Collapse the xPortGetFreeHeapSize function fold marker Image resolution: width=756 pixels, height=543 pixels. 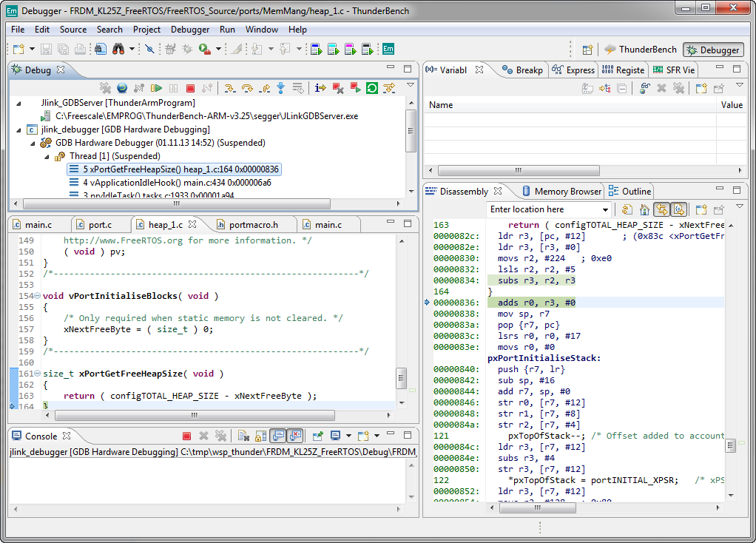click(38, 374)
